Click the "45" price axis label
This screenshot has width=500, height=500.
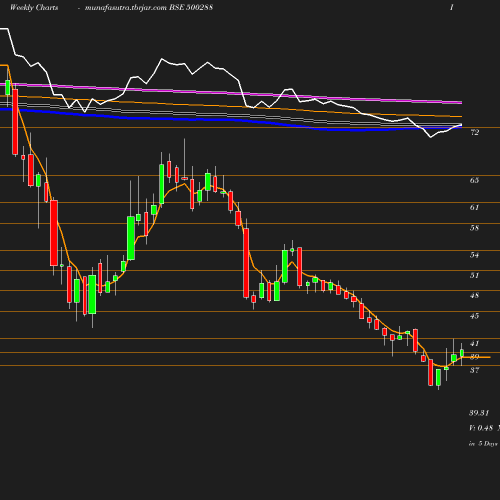tap(475, 316)
